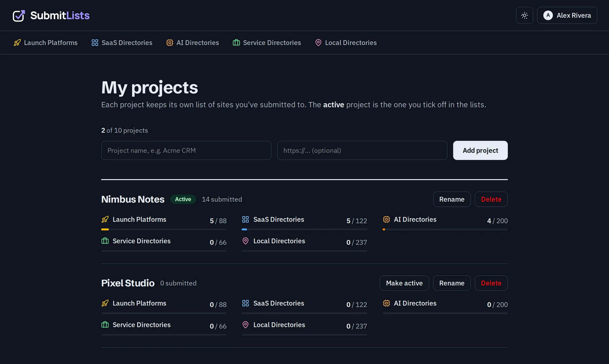Click the Add project button
Image resolution: width=609 pixels, height=364 pixels.
480,150
